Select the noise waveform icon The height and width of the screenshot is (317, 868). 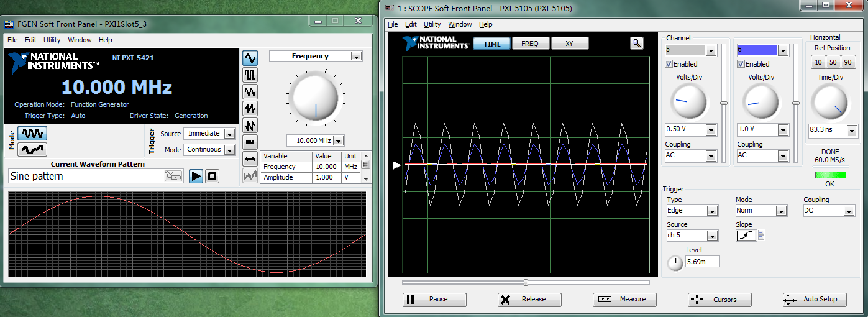(250, 159)
